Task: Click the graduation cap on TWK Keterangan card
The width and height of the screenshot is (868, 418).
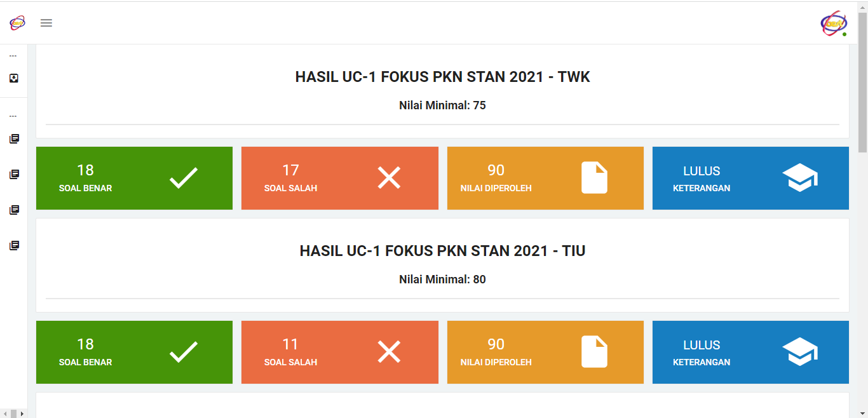Action: [799, 178]
